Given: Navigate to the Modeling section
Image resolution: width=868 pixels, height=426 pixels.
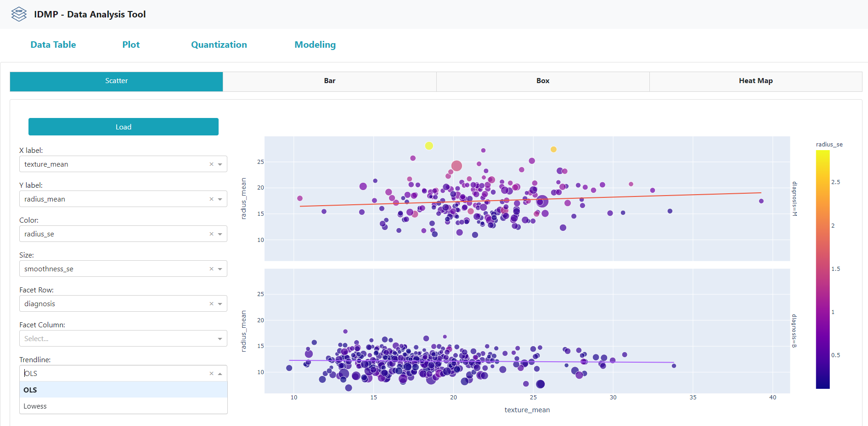Looking at the screenshot, I should click(315, 45).
